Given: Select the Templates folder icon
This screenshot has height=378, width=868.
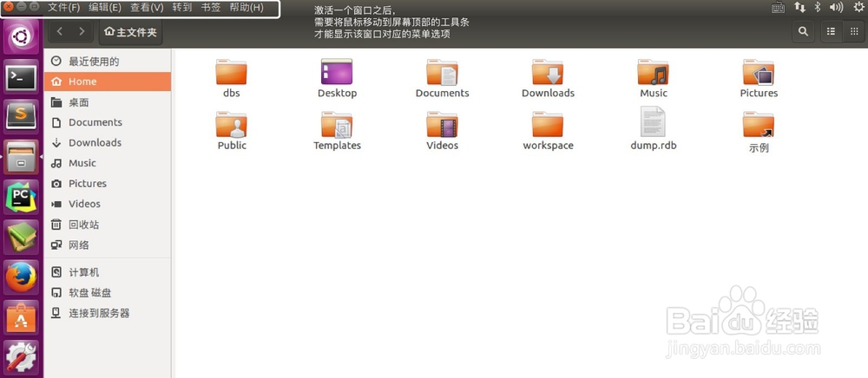Looking at the screenshot, I should pos(337,124).
